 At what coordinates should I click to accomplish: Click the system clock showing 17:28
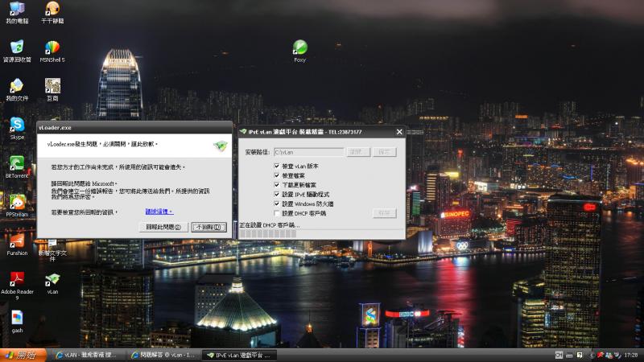pyautogui.click(x=631, y=355)
